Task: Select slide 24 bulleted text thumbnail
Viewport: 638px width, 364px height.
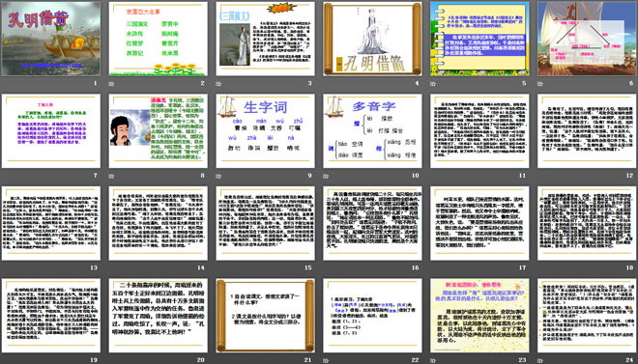Action: tap(587, 316)
